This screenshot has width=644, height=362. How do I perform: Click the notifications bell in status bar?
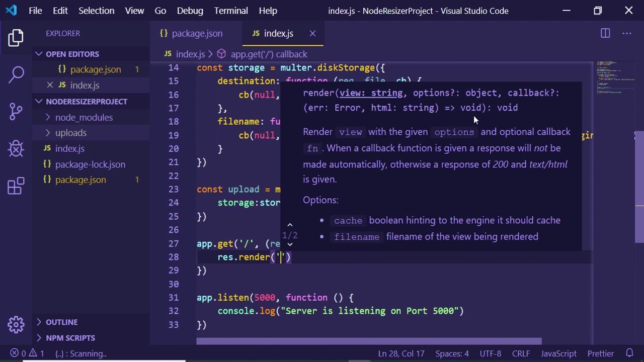629,353
